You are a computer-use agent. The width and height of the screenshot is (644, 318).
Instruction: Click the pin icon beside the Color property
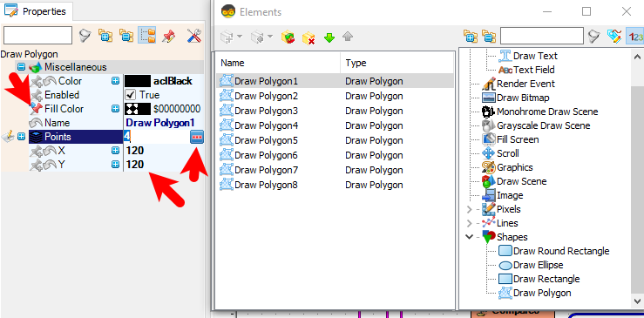pos(37,81)
